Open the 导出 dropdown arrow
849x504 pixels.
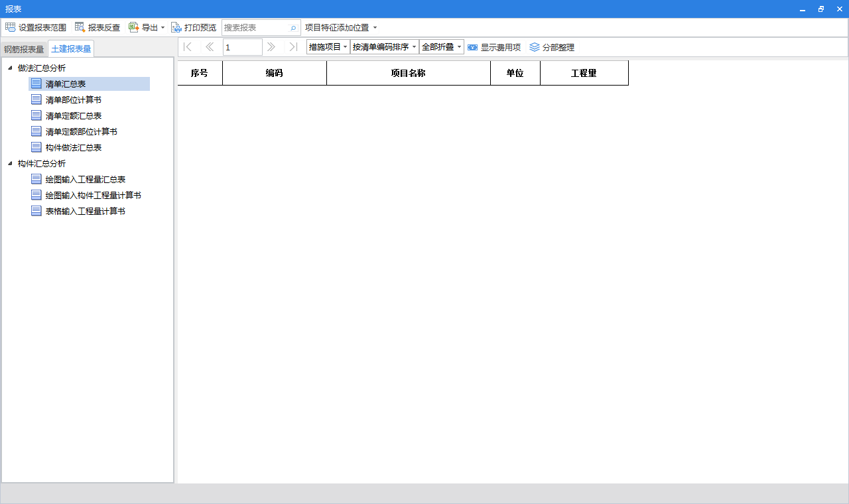point(163,28)
